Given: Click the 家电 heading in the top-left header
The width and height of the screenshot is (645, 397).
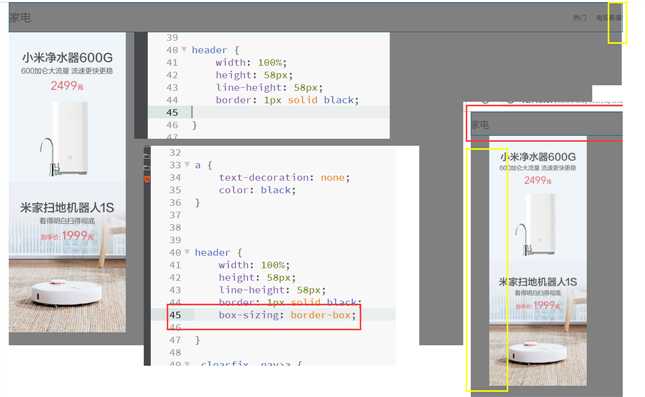Looking at the screenshot, I should pyautogui.click(x=20, y=17).
